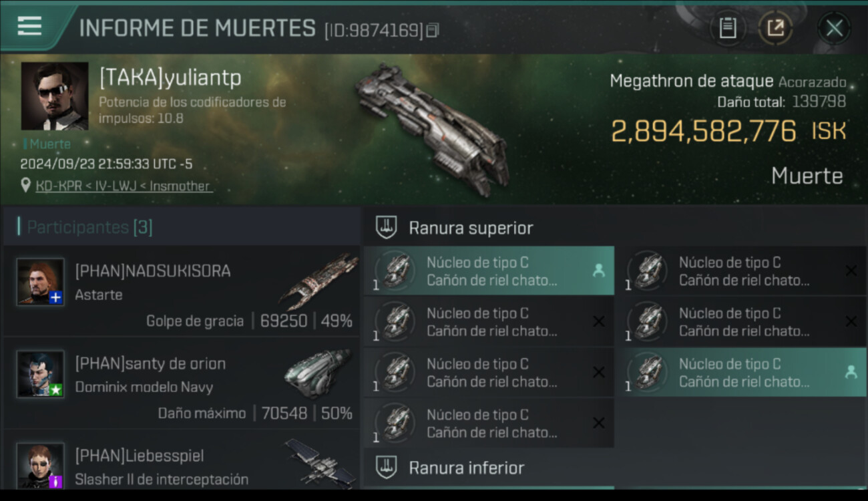Open the Participantes [3] tab header
Screen dimensions: 868x501
(89, 227)
